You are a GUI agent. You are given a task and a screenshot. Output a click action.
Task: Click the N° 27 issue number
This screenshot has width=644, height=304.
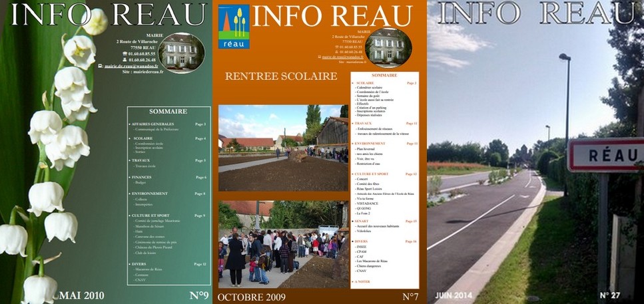coord(612,295)
